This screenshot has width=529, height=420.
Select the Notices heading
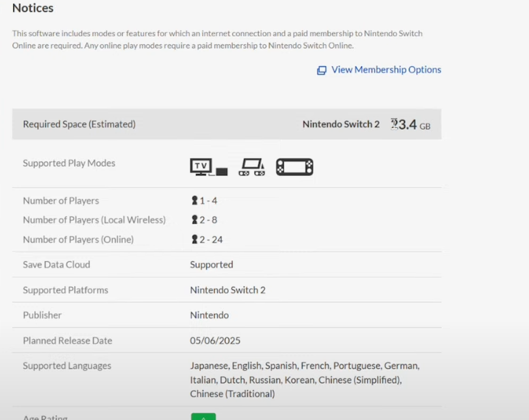[x=33, y=8]
